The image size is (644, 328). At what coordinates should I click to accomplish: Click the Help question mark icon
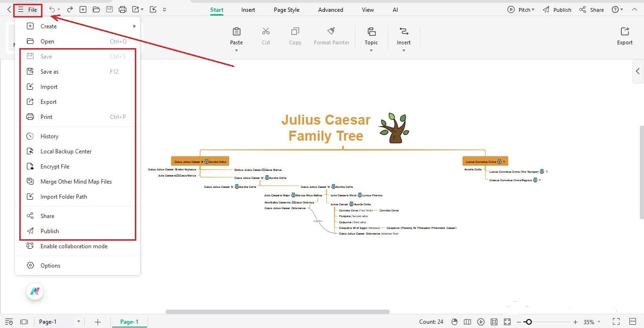pos(615,9)
